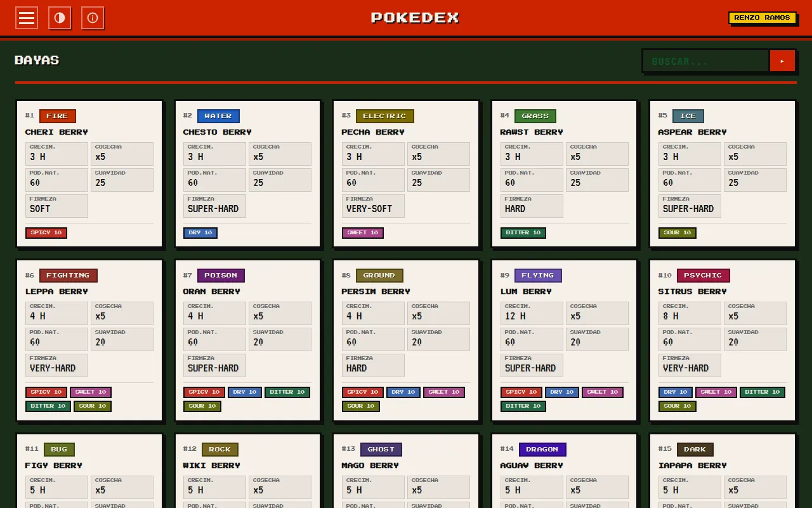
Task: Click the Sitrus Berry name
Action: coord(693,291)
